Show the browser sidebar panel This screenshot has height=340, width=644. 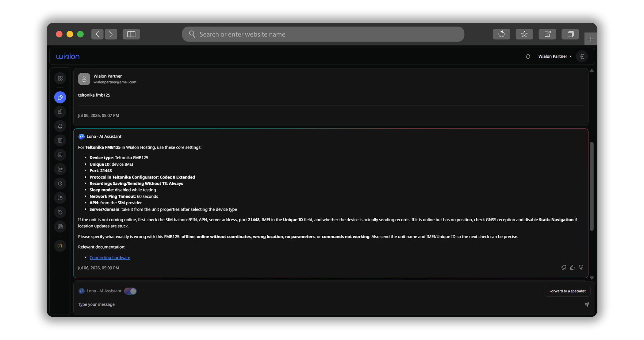pos(131,34)
